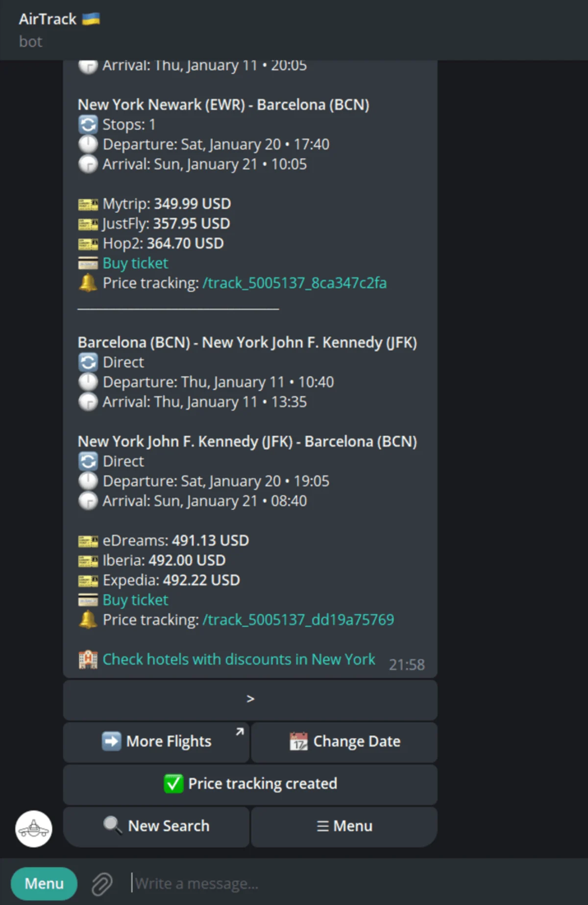Click the card icon beside first Buy ticket
This screenshot has height=905, width=588.
[88, 263]
